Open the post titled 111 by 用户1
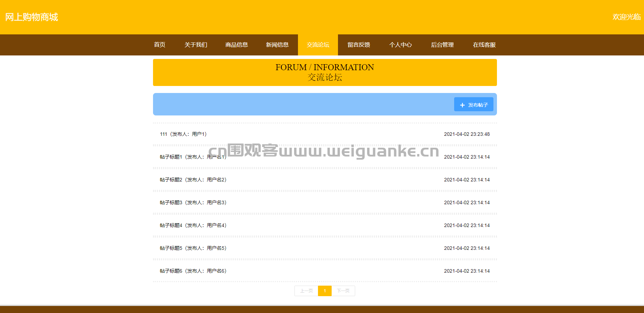 [x=183, y=134]
